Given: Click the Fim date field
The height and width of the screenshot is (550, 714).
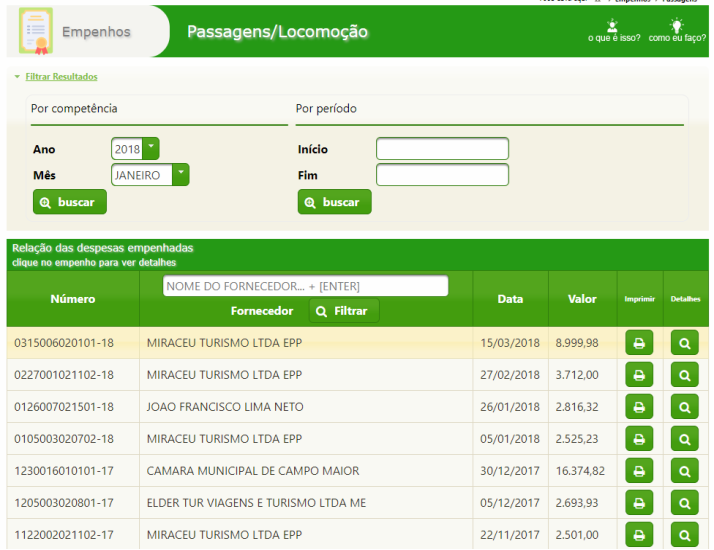Looking at the screenshot, I should click(x=442, y=175).
